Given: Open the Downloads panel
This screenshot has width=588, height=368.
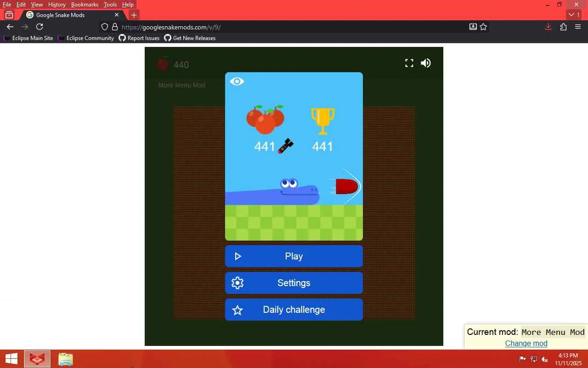Looking at the screenshot, I should (548, 27).
